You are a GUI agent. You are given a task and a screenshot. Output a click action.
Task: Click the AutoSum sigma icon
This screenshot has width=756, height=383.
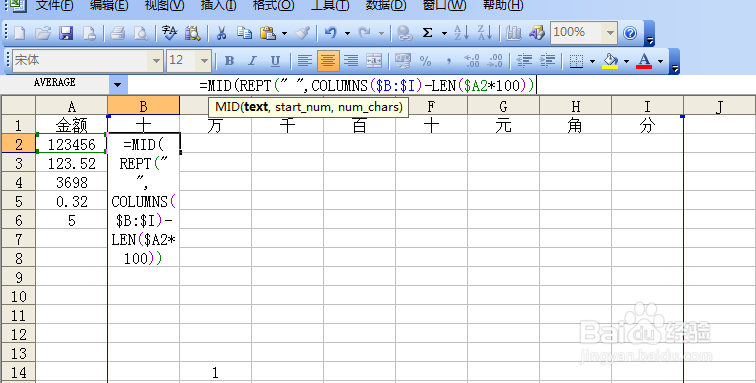click(x=427, y=33)
